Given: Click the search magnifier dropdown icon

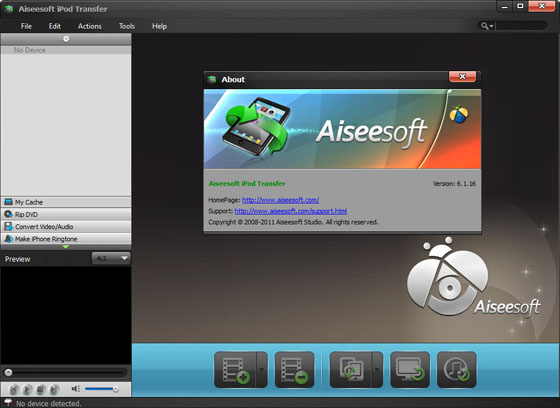Looking at the screenshot, I should pyautogui.click(x=487, y=26).
